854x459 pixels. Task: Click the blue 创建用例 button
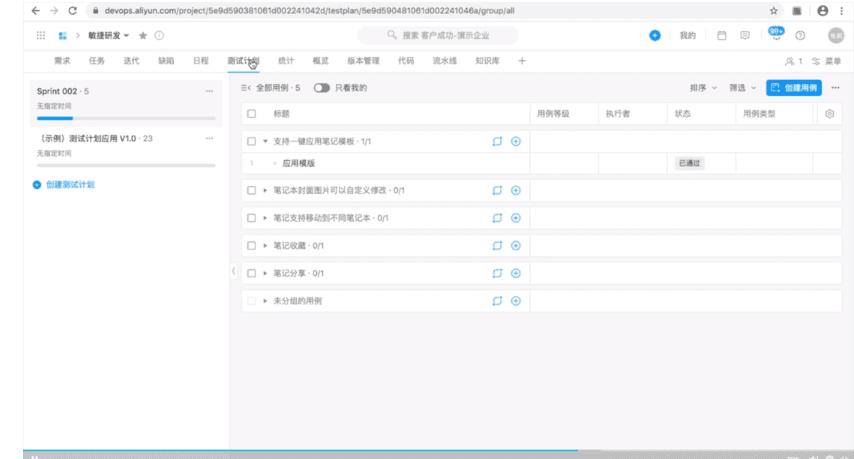tap(794, 88)
